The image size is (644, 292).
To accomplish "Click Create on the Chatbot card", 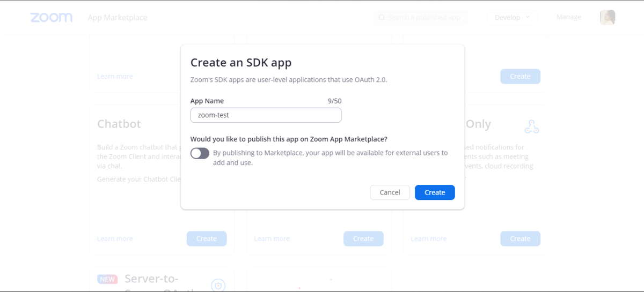I will click(x=207, y=239).
